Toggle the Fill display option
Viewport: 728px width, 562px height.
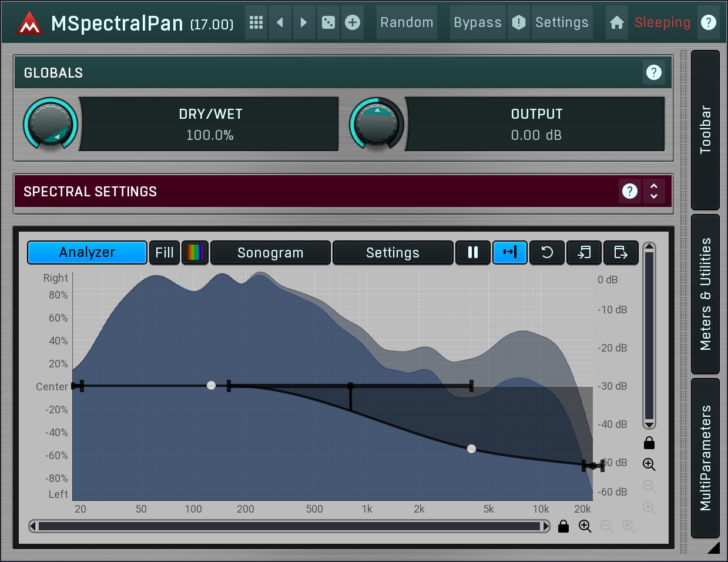click(x=164, y=252)
